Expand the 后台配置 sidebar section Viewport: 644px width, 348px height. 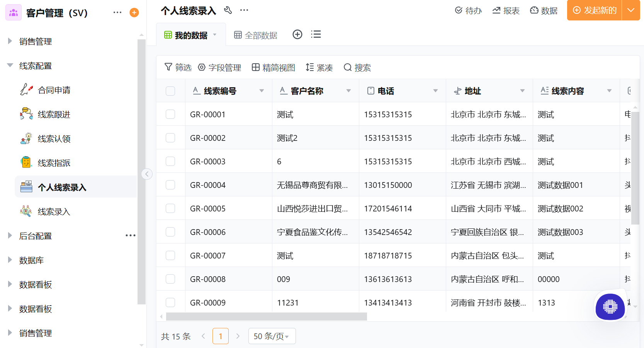tap(10, 235)
